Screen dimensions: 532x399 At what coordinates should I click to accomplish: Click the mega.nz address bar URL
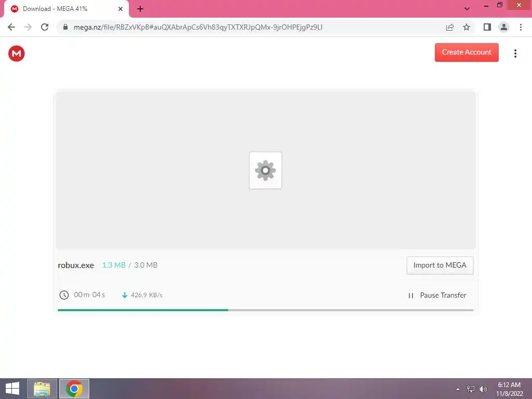click(x=198, y=27)
